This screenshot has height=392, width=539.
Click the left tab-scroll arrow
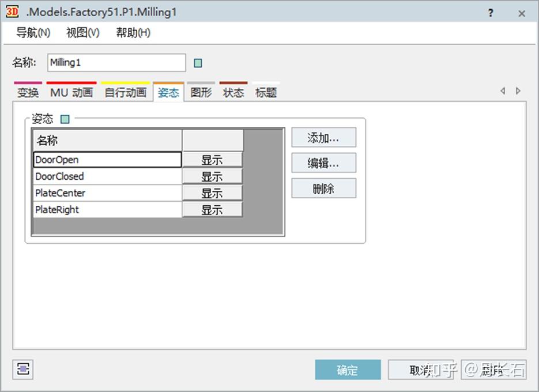coord(502,91)
